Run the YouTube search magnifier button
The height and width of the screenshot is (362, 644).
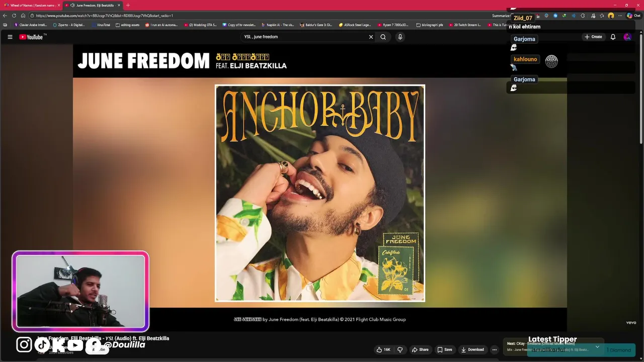point(383,37)
